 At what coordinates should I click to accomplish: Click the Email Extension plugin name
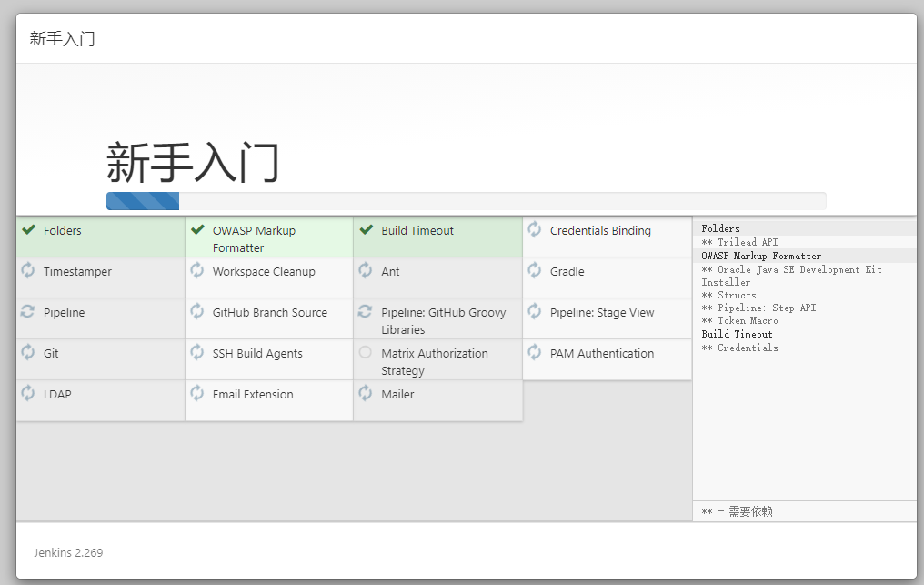(253, 395)
